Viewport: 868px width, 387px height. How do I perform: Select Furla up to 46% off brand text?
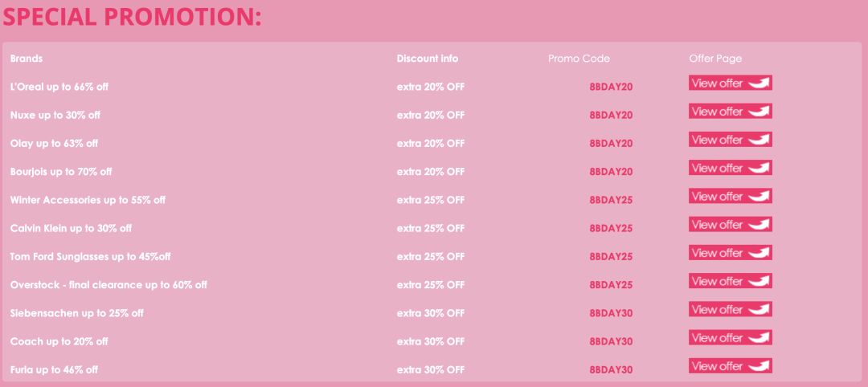point(54,369)
